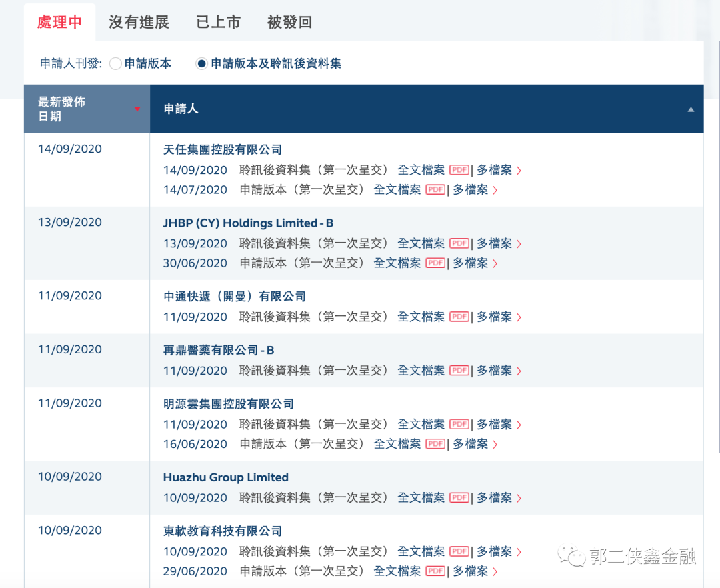The height and width of the screenshot is (588, 720).
Task: Open the 已上市 tab
Action: (x=218, y=22)
